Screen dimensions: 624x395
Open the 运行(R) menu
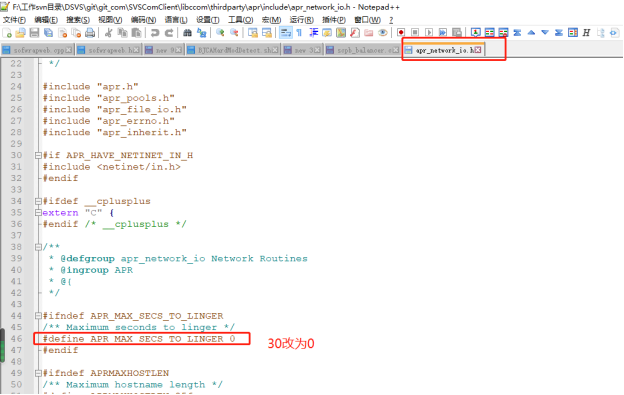click(301, 19)
